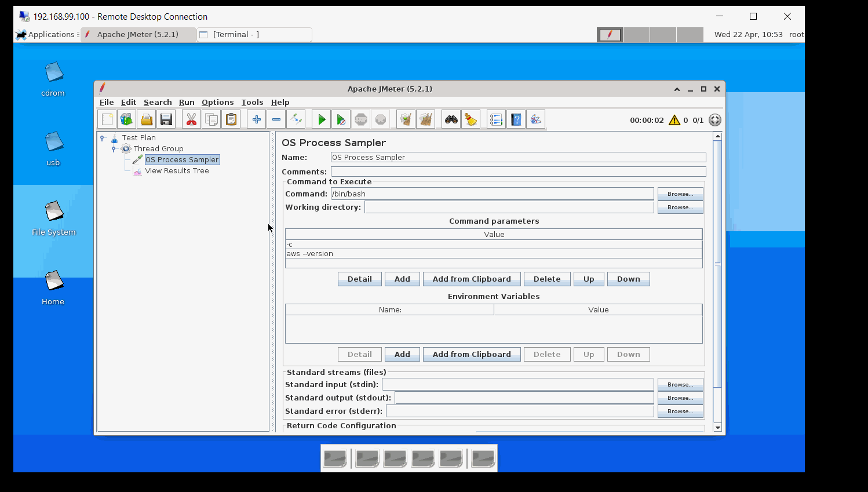This screenshot has height=492, width=868.
Task: Open the Templates toolbar icon
Action: [127, 119]
